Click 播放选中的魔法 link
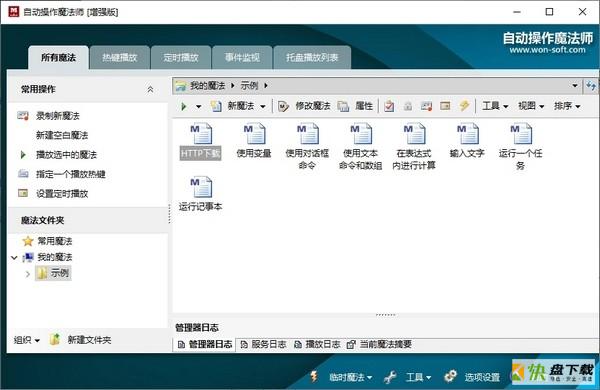The height and width of the screenshot is (390, 600). click(66, 155)
